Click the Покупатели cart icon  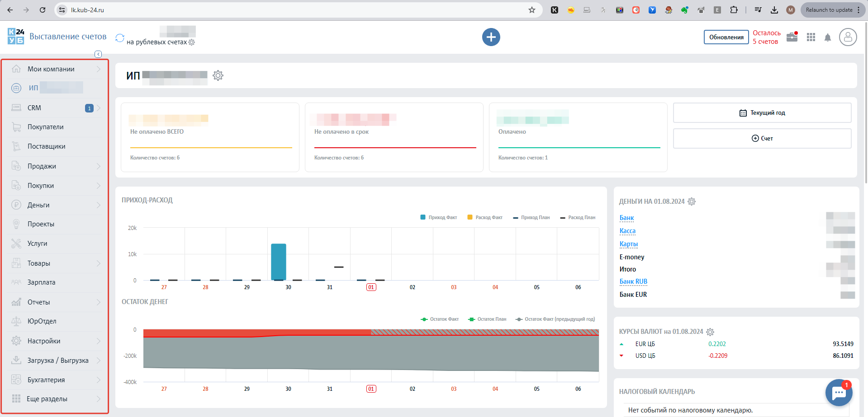(x=16, y=127)
